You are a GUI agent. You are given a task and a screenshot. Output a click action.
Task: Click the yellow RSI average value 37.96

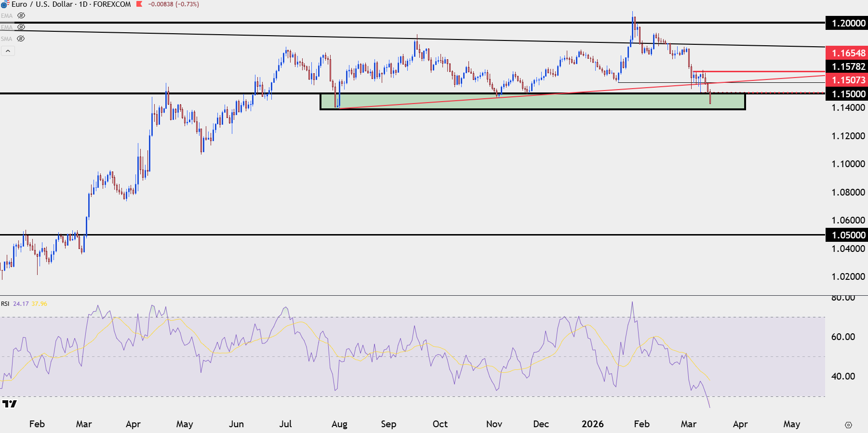tap(40, 303)
